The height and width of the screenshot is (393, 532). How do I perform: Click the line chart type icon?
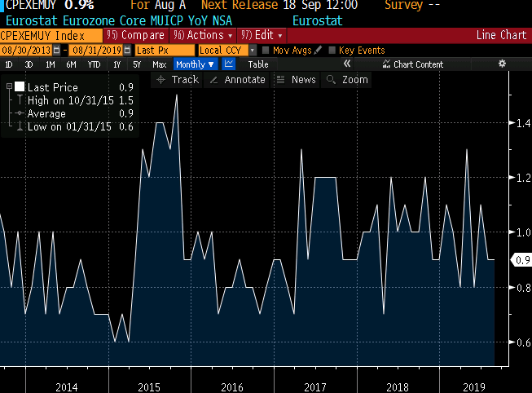(x=229, y=64)
